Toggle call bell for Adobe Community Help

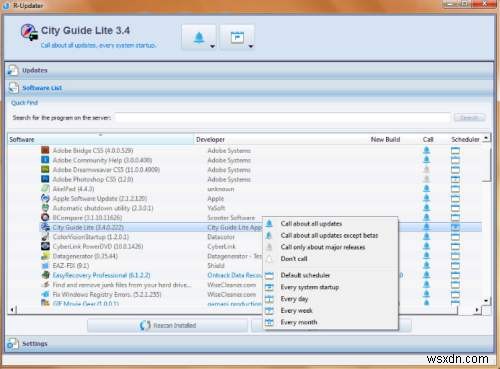[426, 160]
